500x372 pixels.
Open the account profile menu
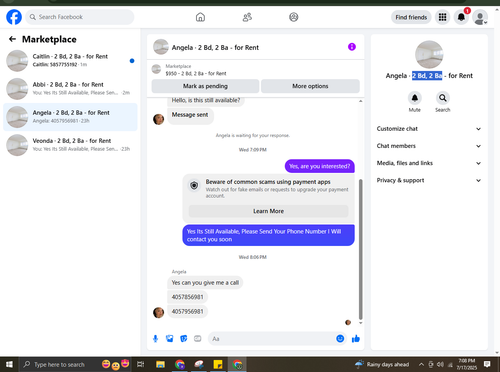tap(480, 17)
